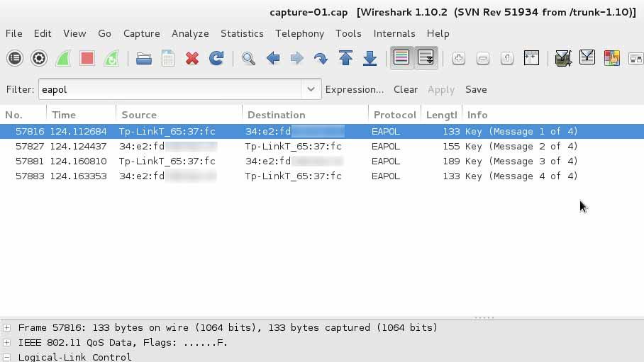Zoom in the packet text
Screen dimensions: 644x362
458,58
